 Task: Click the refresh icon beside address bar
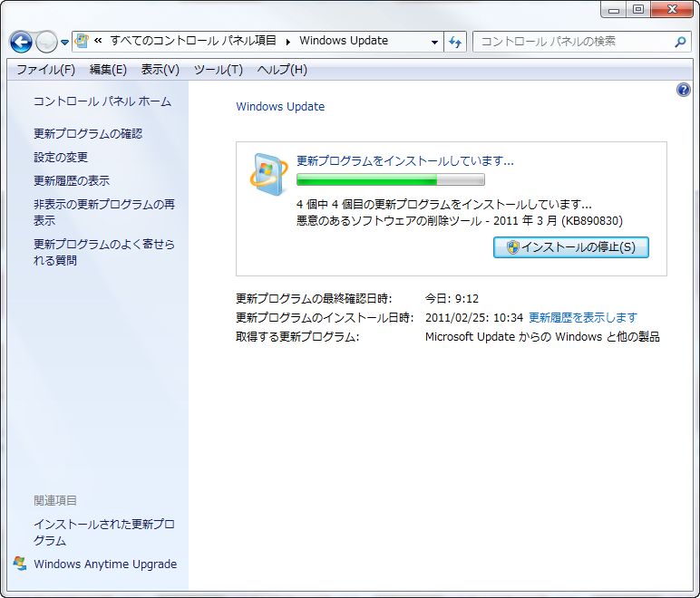pos(455,42)
